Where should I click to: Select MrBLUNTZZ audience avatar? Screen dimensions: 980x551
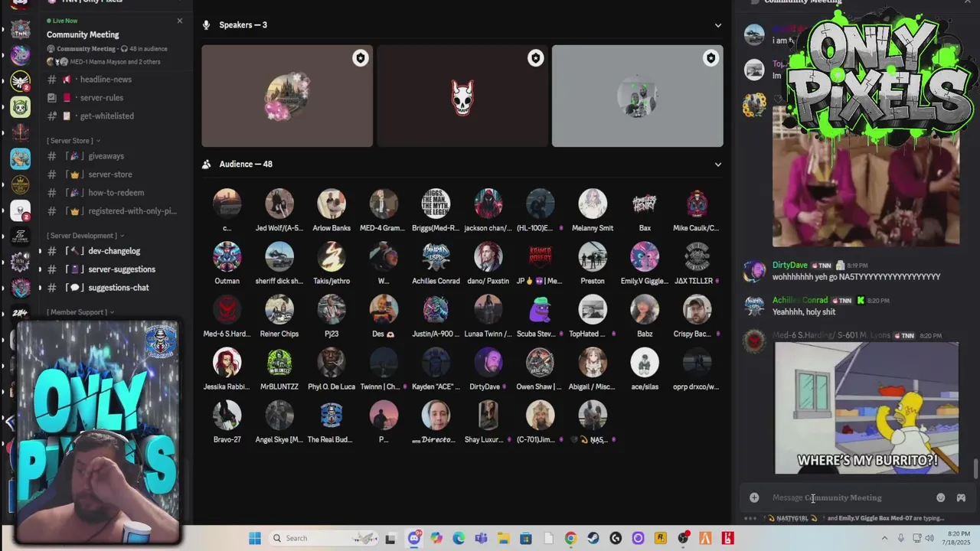[279, 362]
